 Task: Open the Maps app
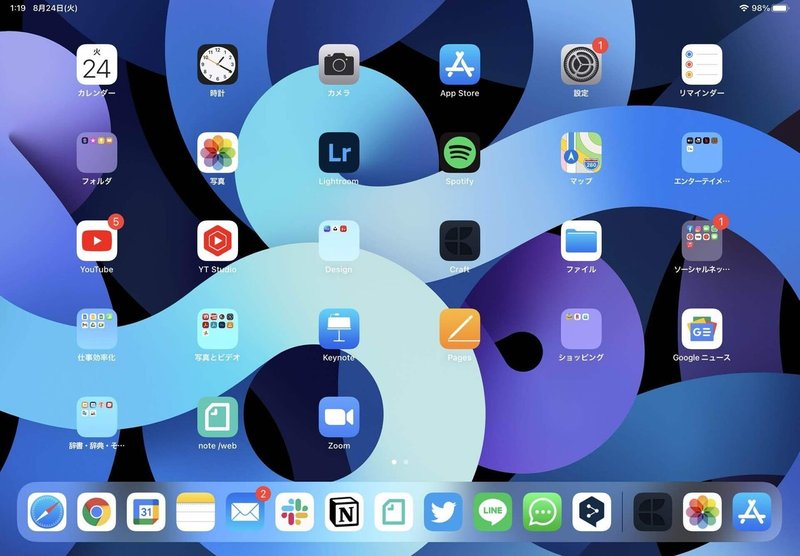[x=581, y=153]
